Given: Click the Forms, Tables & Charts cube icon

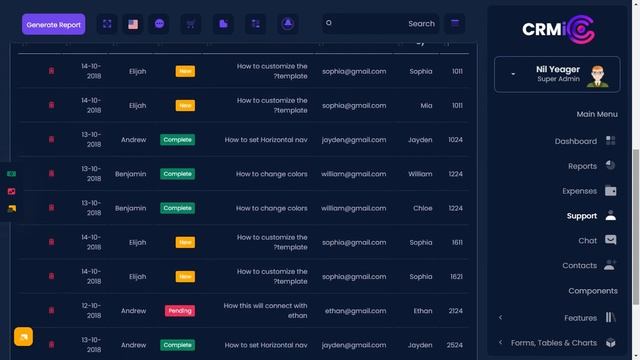Looking at the screenshot, I should pos(611,342).
